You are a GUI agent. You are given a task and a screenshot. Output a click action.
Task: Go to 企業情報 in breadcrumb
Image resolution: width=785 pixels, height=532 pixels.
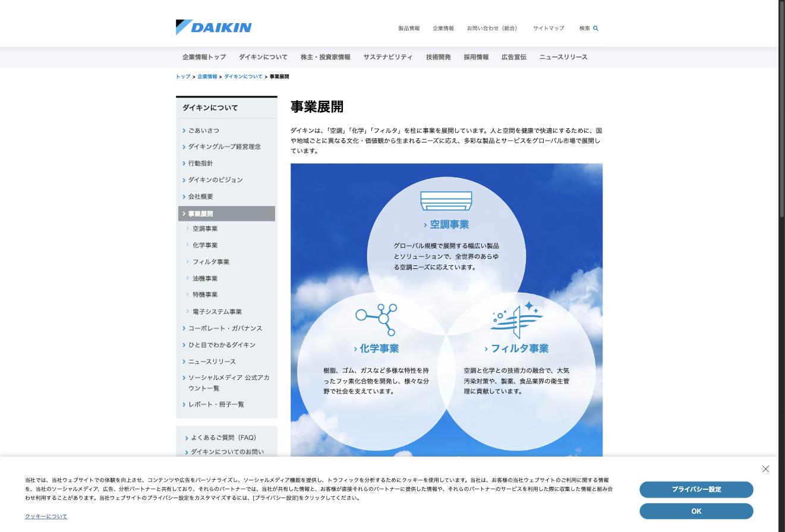pos(207,77)
